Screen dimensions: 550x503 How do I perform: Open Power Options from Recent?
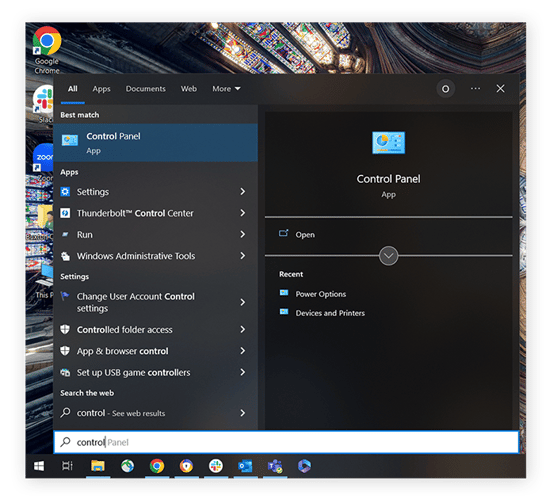click(x=321, y=294)
